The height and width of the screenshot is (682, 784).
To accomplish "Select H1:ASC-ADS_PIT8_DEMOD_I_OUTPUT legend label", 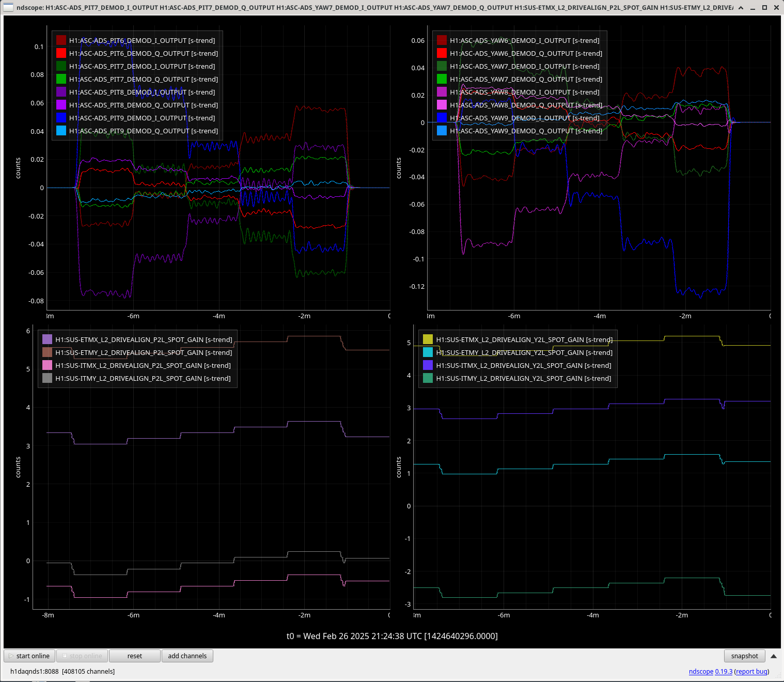I will point(142,92).
